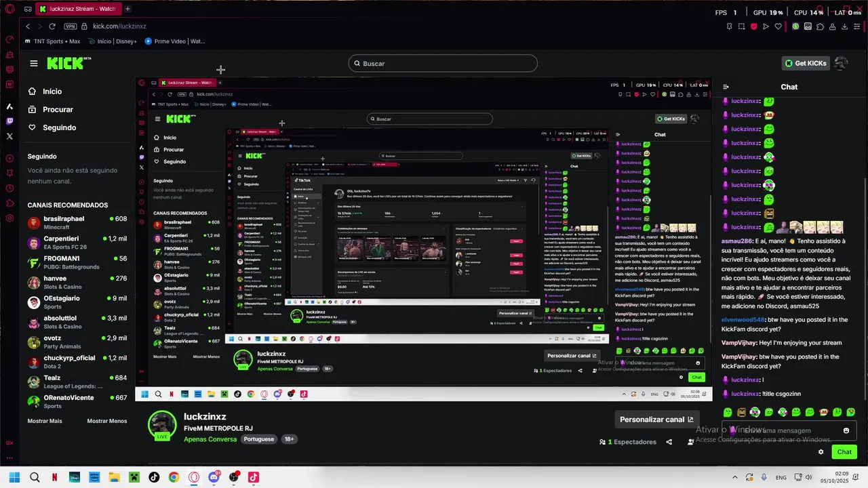
Task: Expand list with Mostrar Mais
Action: 45,421
